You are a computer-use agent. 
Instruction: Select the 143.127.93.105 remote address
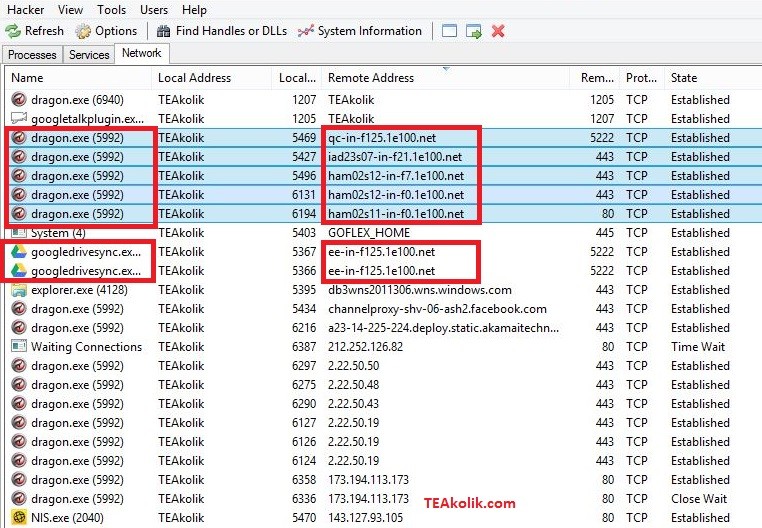tap(365, 517)
